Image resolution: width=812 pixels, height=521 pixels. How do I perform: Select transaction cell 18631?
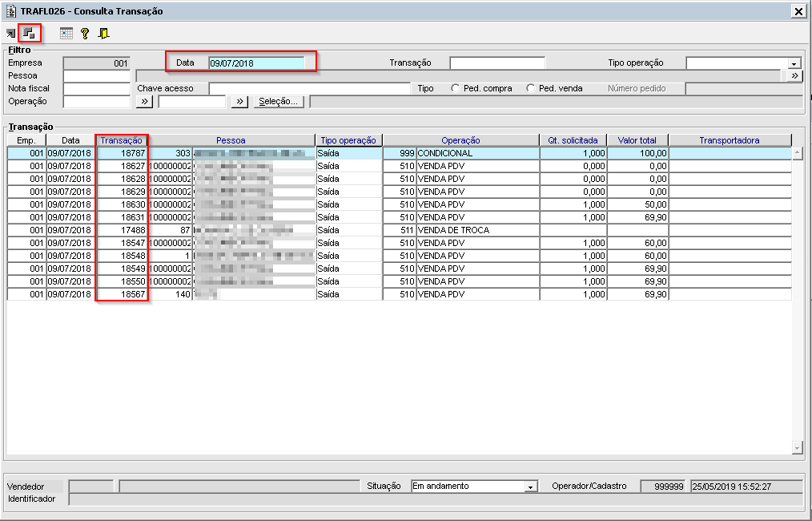pyautogui.click(x=122, y=217)
